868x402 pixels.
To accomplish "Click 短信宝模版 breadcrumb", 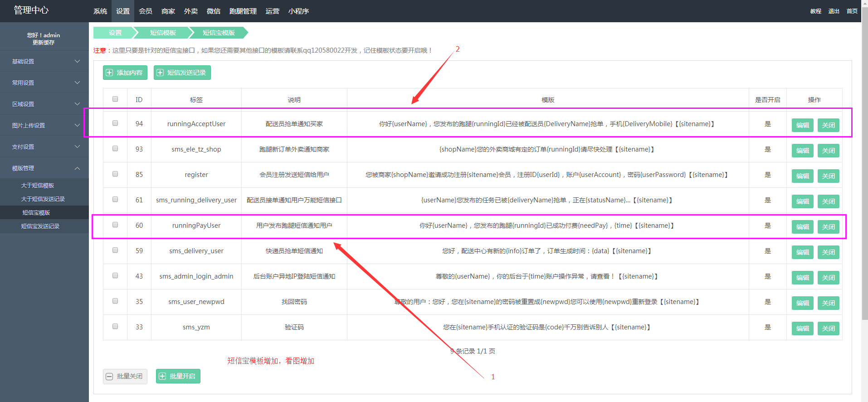I will coord(219,33).
